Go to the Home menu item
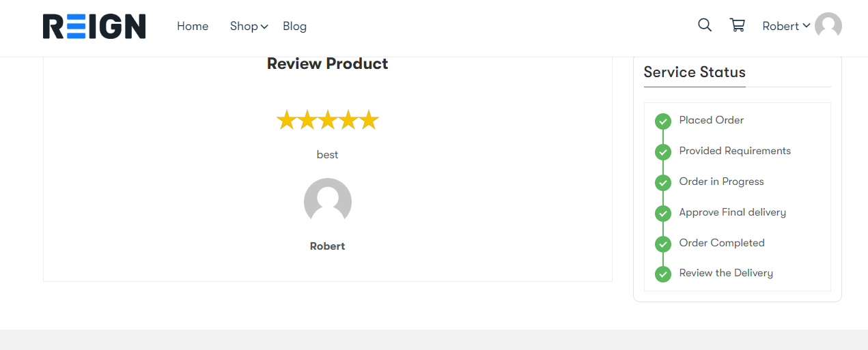The image size is (868, 350). [193, 26]
